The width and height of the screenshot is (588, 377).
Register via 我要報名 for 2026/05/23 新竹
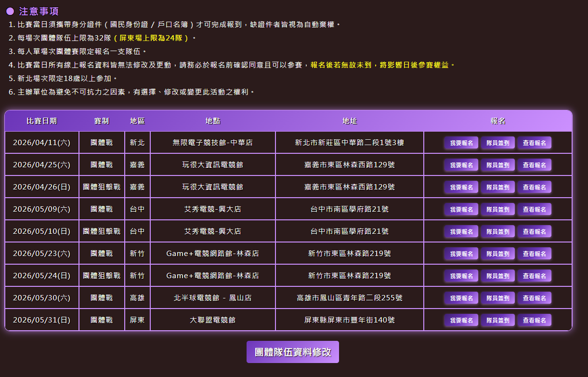461,254
